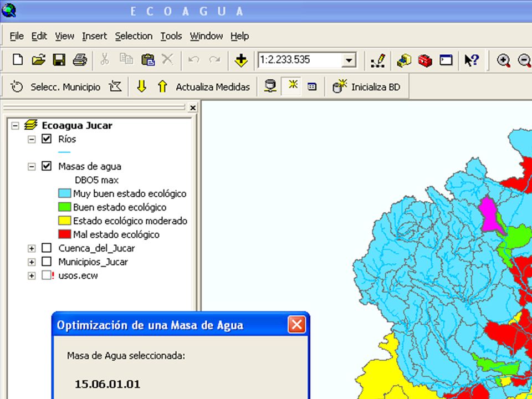This screenshot has width=532, height=399.
Task: Enable the Cuenca_del_Jucar layer checkbox
Action: (x=47, y=248)
